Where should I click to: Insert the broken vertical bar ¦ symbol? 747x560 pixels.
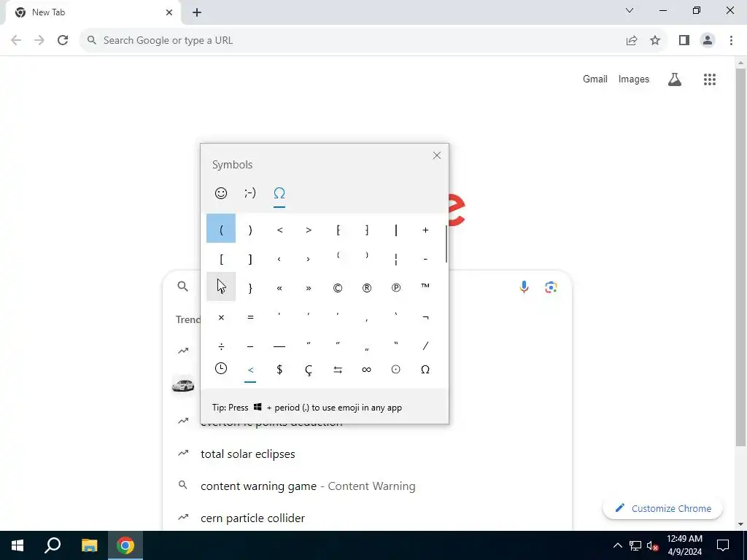coord(396,259)
